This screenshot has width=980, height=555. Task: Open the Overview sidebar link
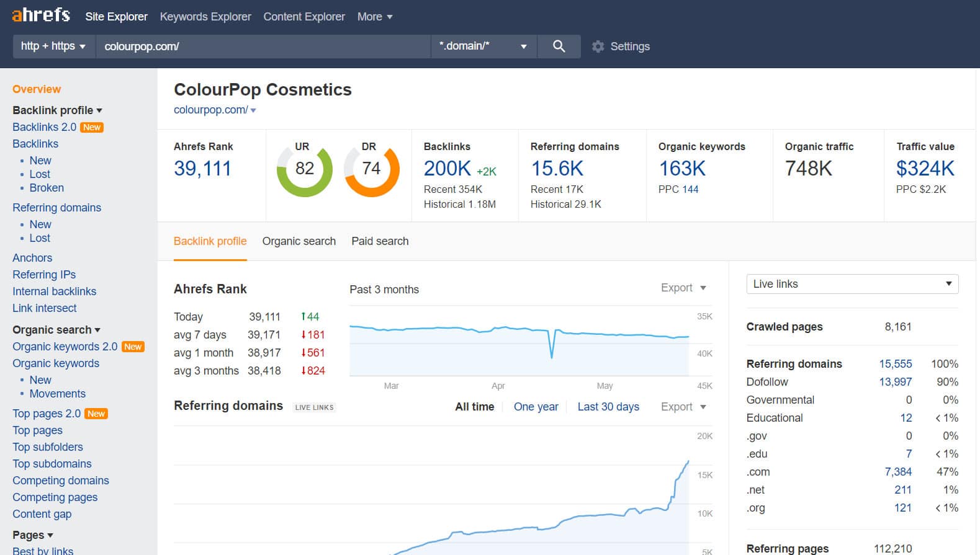point(37,89)
